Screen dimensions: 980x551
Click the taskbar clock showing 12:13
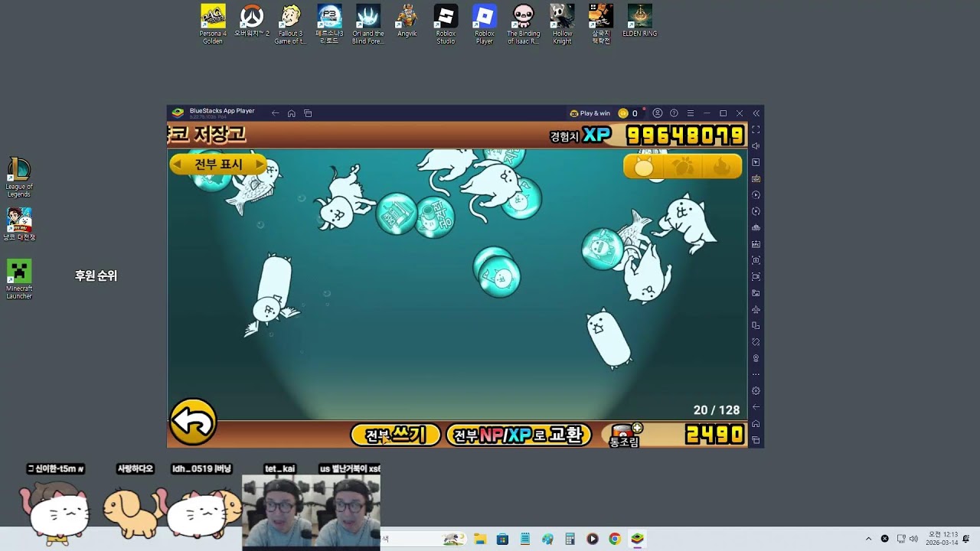942,539
